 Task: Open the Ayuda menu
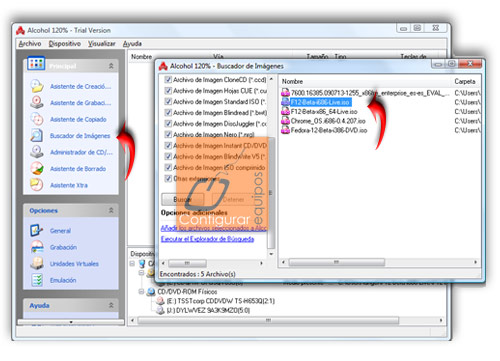[132, 44]
